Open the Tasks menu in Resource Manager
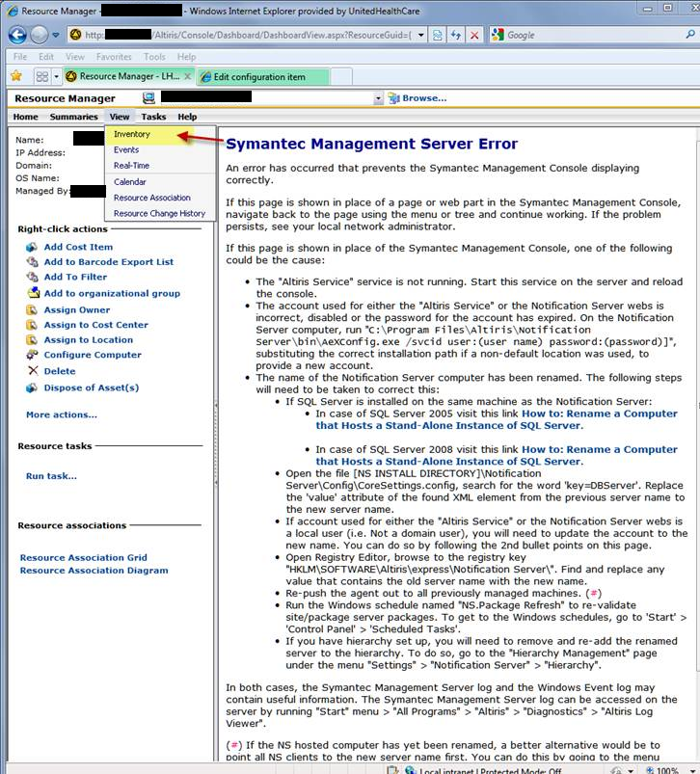Viewport: 700px width, 774px height. 153,117
